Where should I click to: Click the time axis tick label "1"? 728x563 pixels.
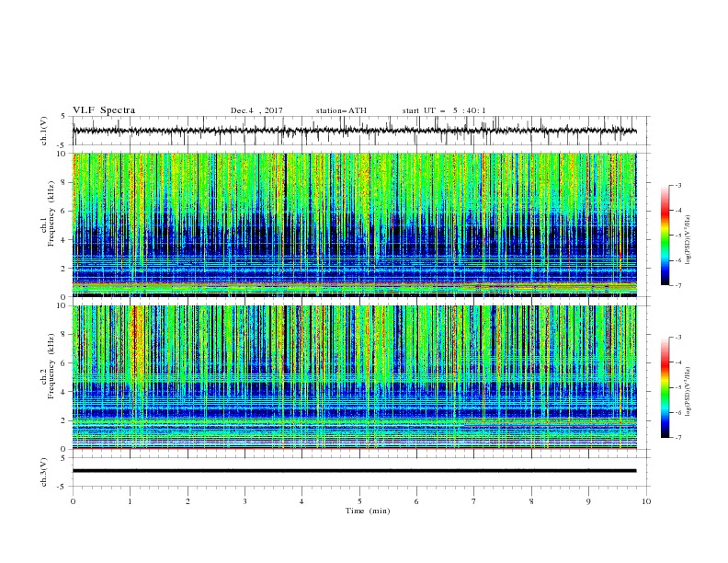(x=130, y=501)
